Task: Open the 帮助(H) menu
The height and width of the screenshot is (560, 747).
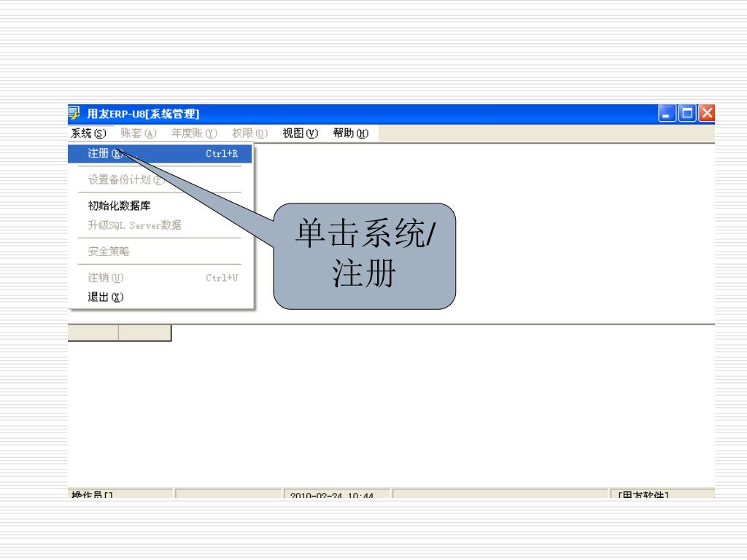Action: (351, 133)
